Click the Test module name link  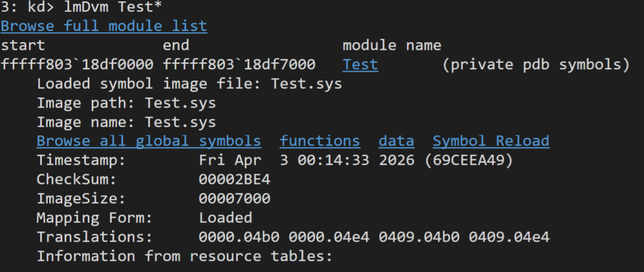pos(360,64)
